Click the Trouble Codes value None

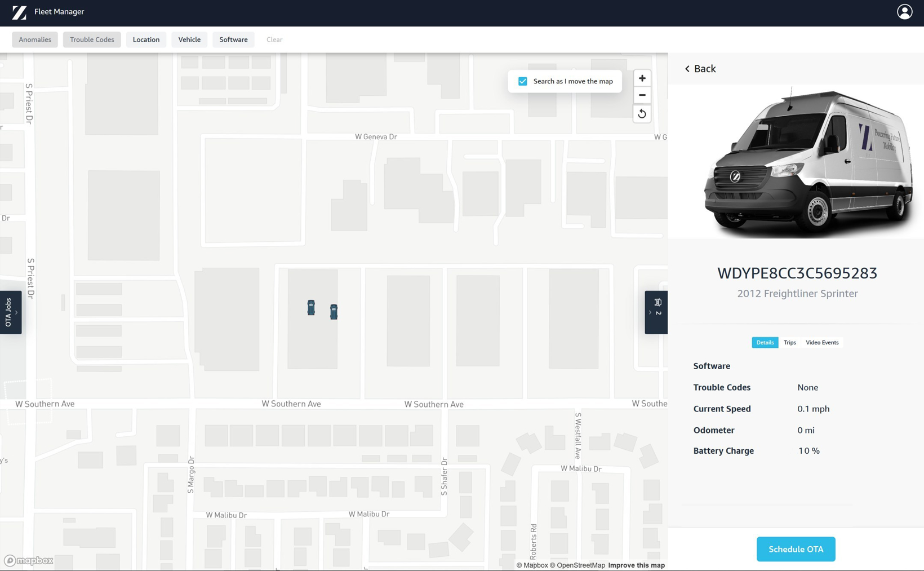tap(807, 387)
